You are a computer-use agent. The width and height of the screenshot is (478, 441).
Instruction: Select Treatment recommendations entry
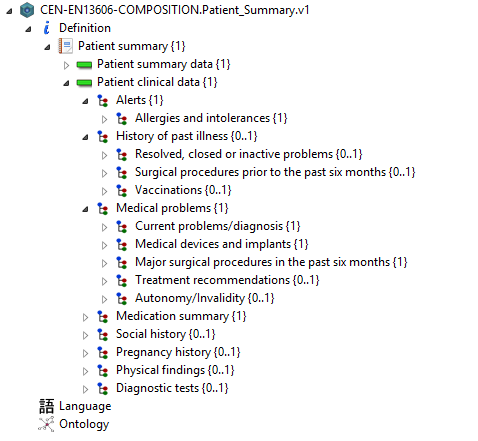coord(227,280)
